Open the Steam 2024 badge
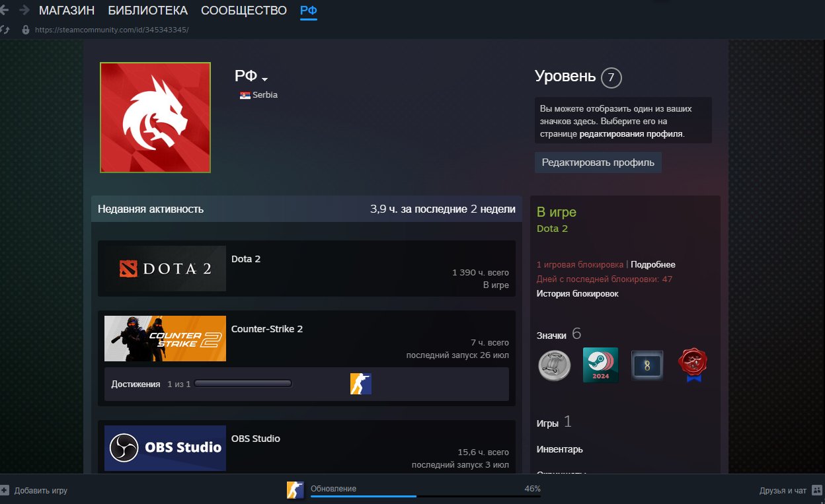The image size is (825, 504). pos(600,365)
